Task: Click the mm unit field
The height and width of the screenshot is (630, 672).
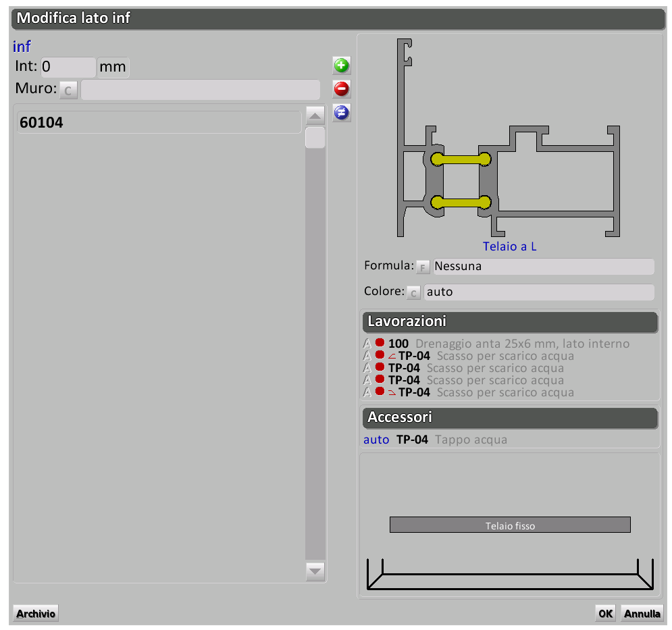Action: pyautogui.click(x=113, y=68)
